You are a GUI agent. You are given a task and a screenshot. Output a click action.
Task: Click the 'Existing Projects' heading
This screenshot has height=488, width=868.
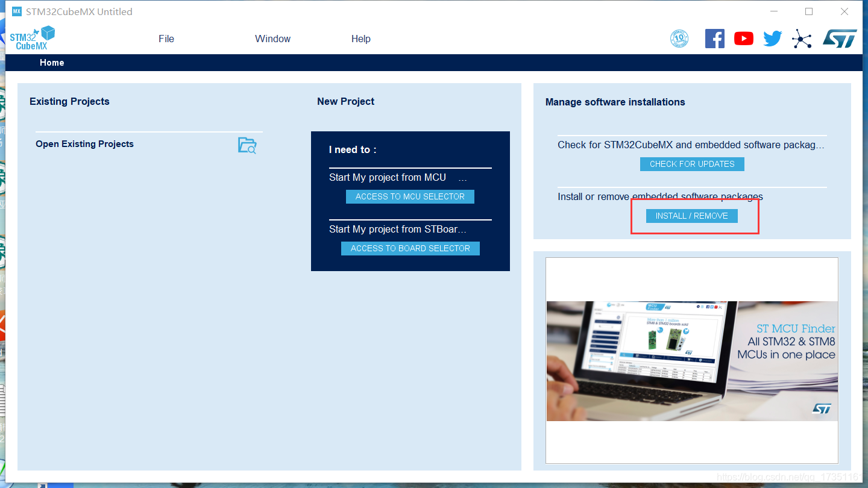coord(69,101)
